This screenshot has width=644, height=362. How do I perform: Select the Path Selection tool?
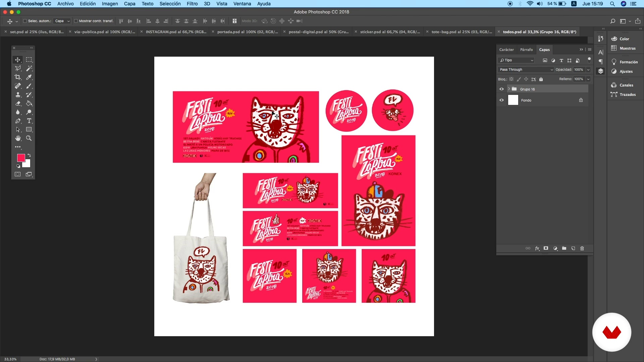18,129
